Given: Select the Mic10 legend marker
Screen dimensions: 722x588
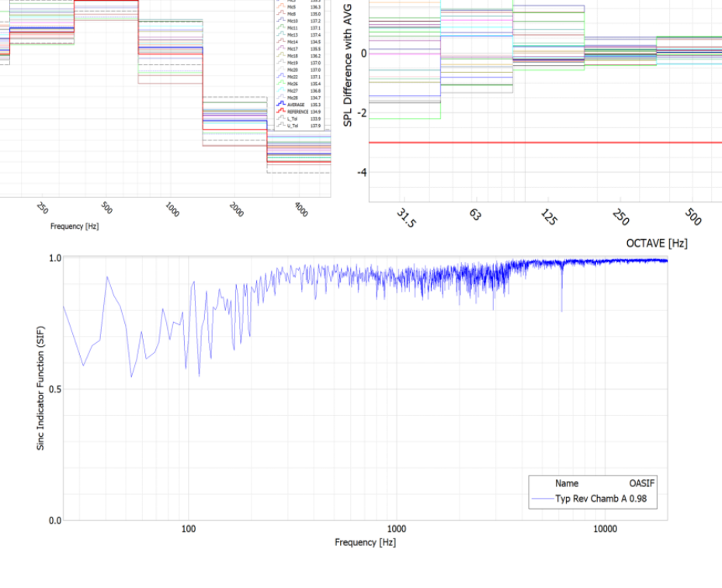Looking at the screenshot, I should [x=281, y=21].
